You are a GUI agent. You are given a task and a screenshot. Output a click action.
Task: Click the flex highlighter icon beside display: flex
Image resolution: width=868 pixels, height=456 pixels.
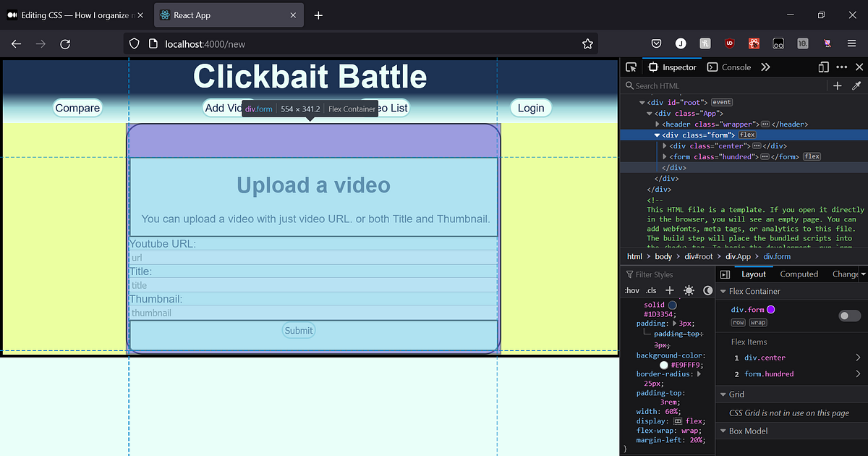(678, 421)
